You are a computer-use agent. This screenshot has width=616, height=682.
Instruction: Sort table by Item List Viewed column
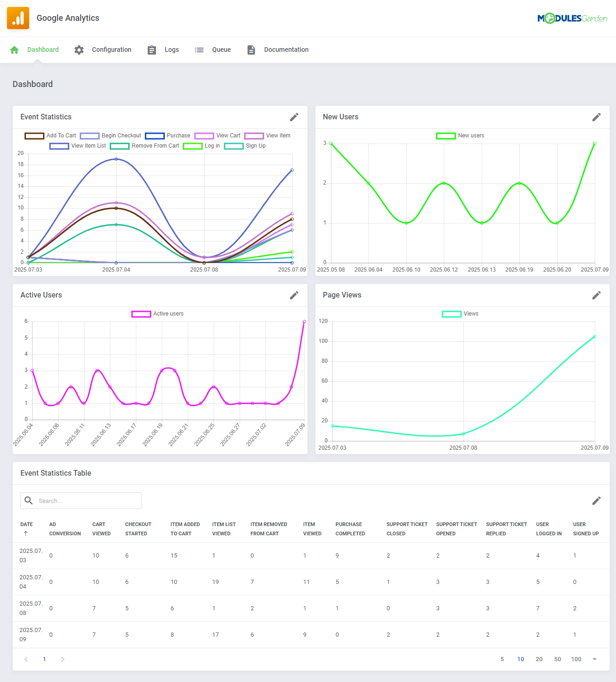224,529
